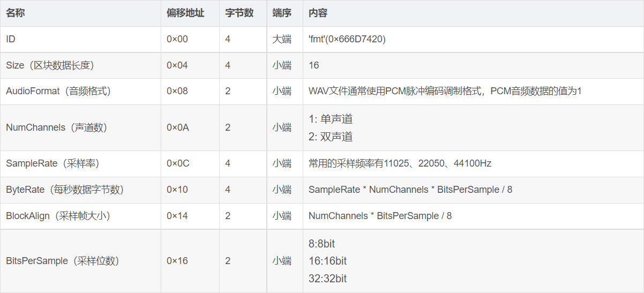The image size is (644, 293).
Task: Click the "2: 双声道" line
Action: click(331, 137)
